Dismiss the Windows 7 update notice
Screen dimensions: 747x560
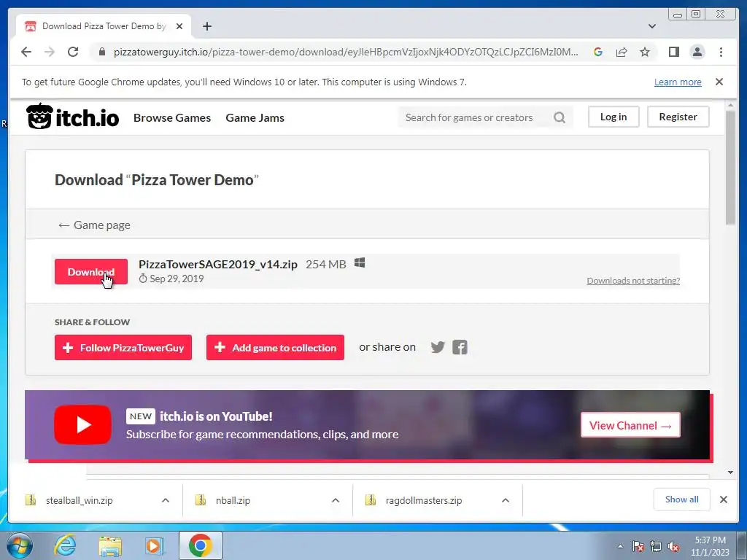tap(719, 82)
